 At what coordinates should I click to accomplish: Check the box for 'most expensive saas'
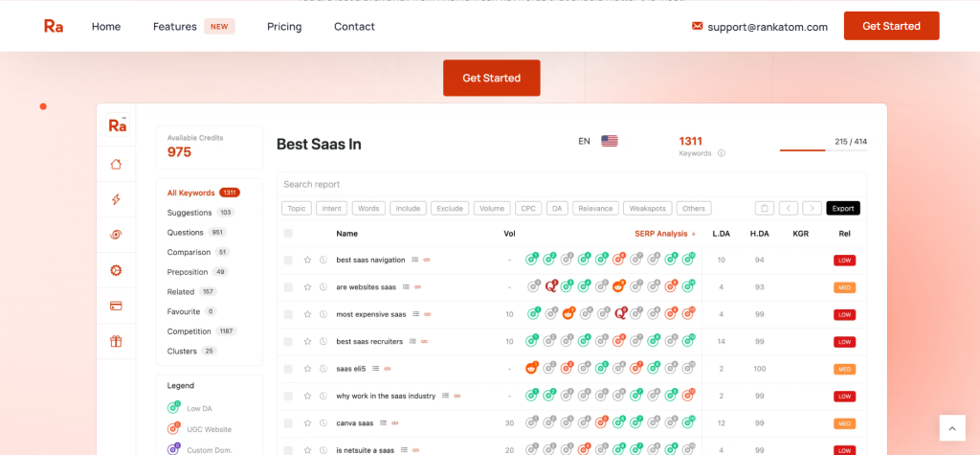tap(288, 314)
